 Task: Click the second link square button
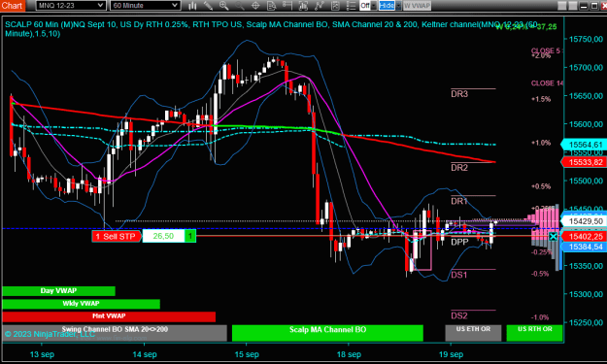(x=572, y=6)
